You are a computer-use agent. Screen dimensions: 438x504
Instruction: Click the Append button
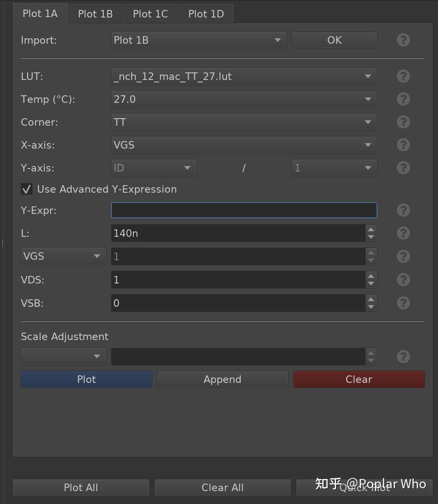click(222, 379)
